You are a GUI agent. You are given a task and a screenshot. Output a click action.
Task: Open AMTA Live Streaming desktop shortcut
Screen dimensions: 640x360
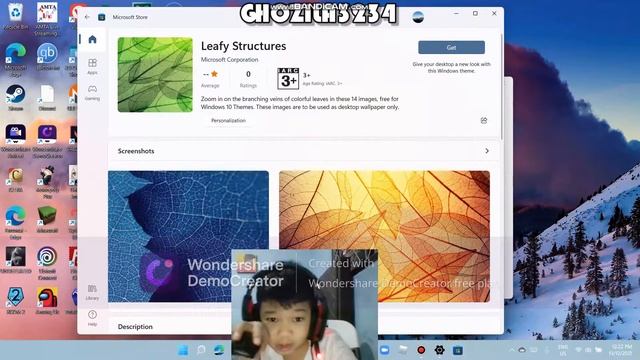click(x=47, y=18)
